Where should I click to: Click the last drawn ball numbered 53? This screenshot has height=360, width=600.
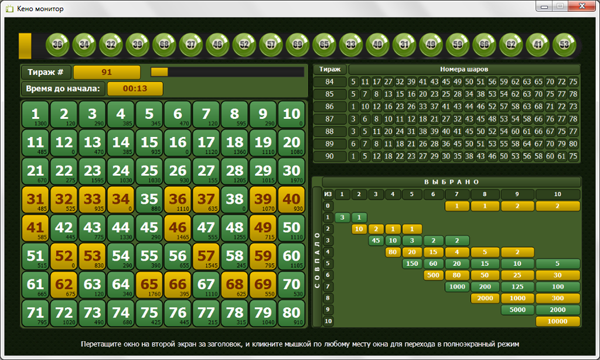(564, 45)
